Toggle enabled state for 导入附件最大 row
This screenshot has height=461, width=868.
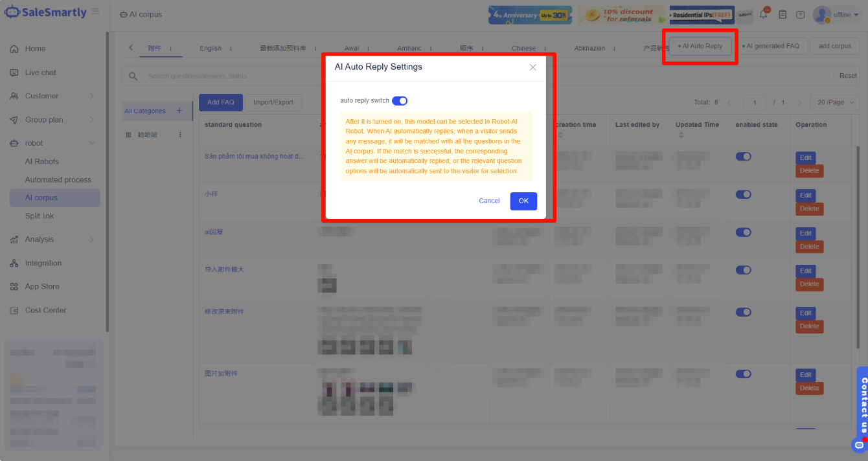tap(743, 270)
